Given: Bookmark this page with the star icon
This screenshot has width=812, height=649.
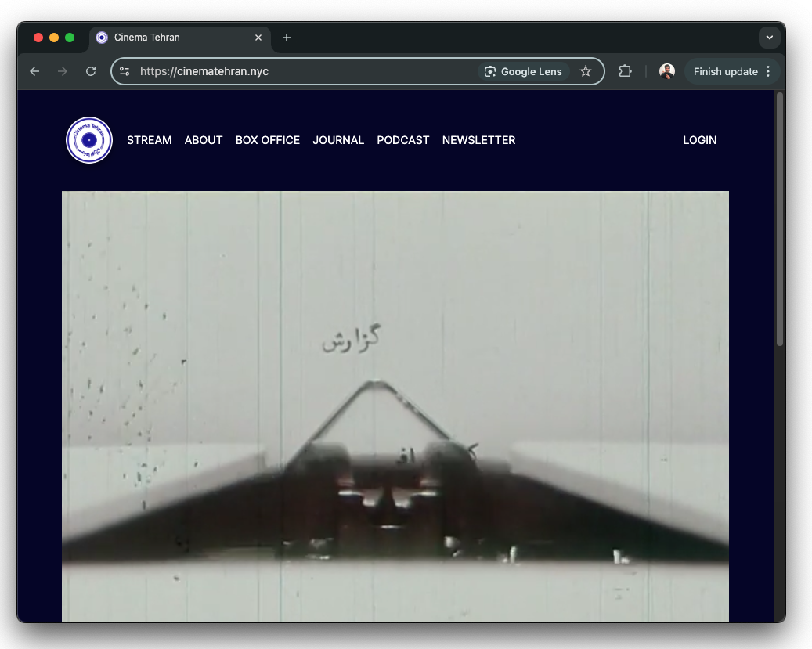Looking at the screenshot, I should tap(586, 71).
